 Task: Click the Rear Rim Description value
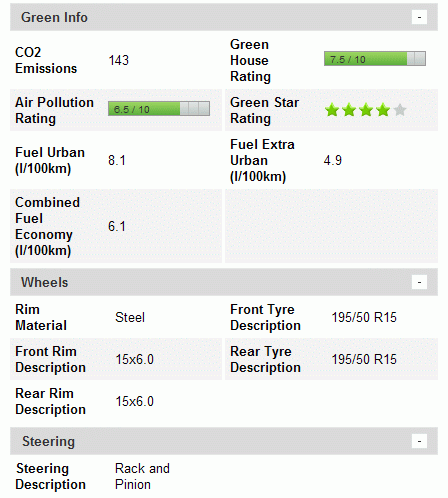[135, 401]
